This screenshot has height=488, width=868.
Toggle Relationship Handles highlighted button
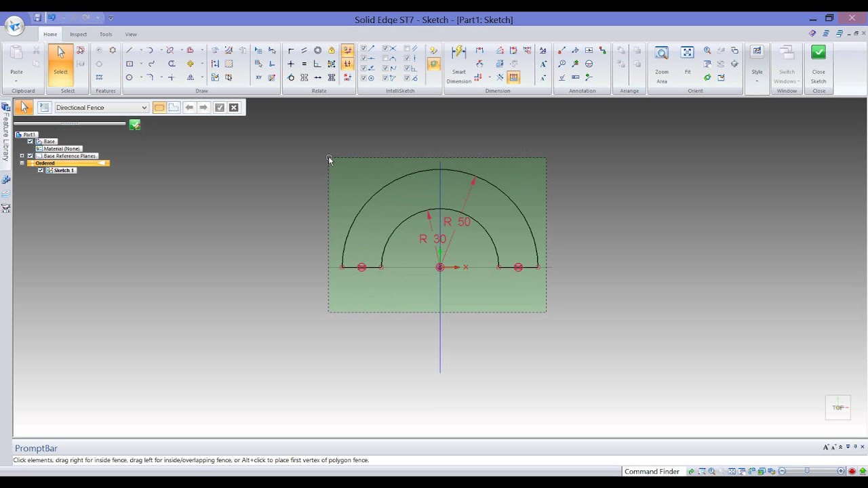[347, 64]
